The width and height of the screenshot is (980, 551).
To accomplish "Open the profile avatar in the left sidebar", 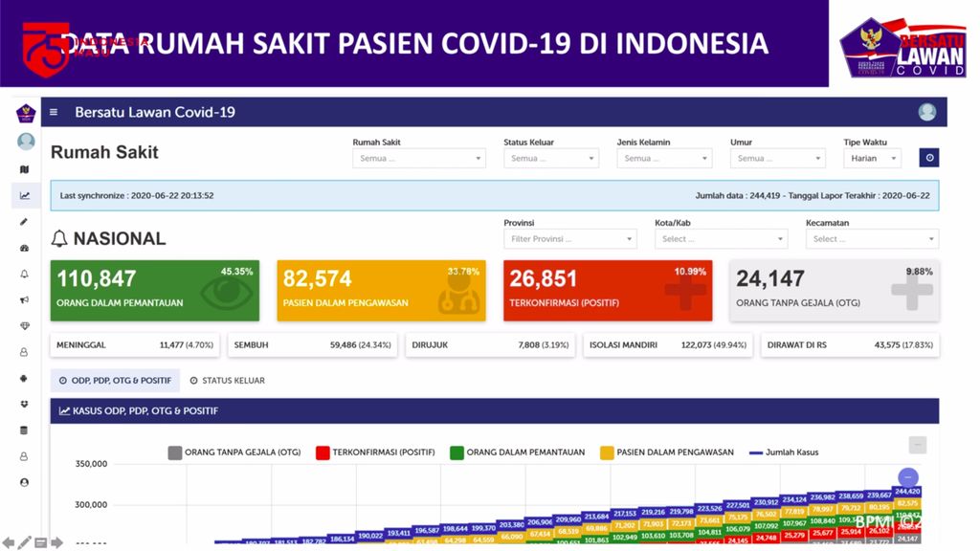I will coord(26,142).
